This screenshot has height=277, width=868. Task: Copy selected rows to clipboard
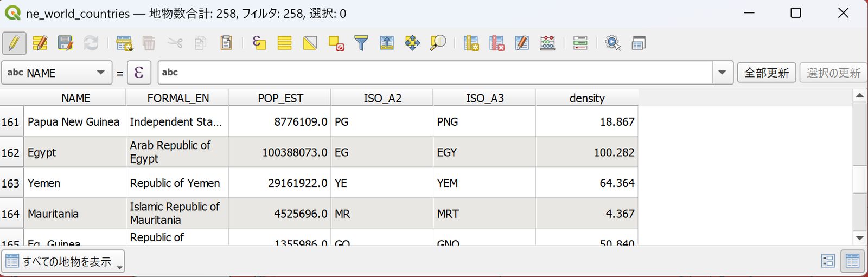click(200, 43)
